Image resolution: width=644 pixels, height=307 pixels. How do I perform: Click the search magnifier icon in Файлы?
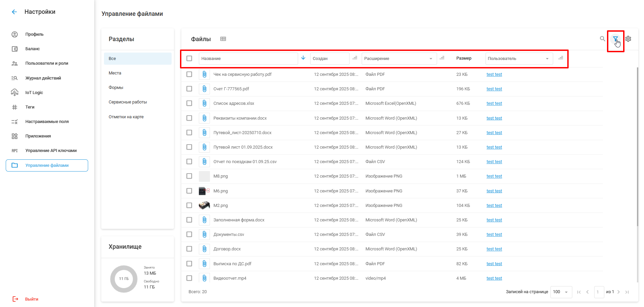(x=602, y=39)
